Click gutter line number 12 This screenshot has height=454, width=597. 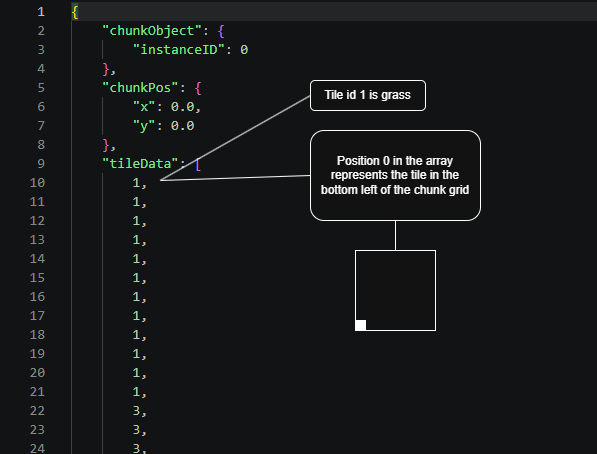(37, 221)
